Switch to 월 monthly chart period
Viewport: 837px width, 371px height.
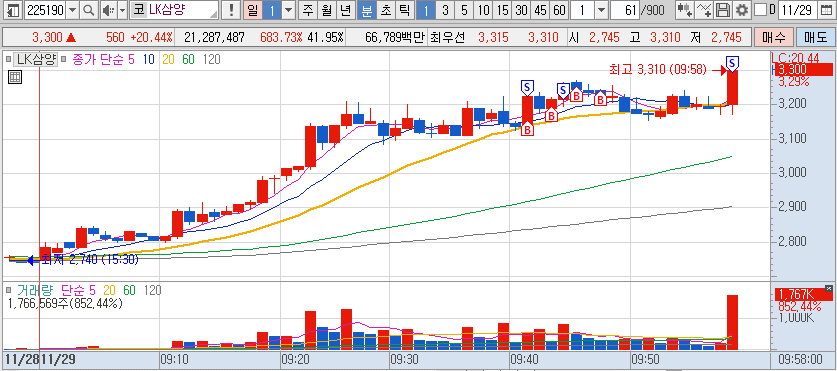(327, 10)
